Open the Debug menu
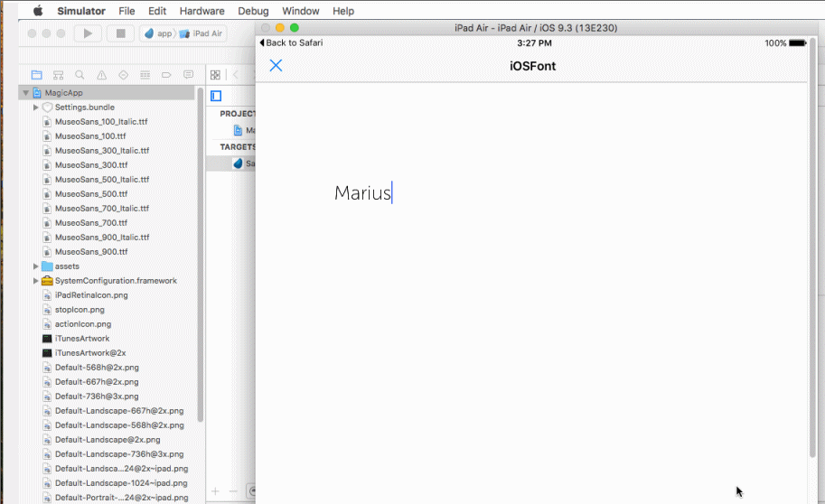The height and width of the screenshot is (504, 825). [253, 11]
